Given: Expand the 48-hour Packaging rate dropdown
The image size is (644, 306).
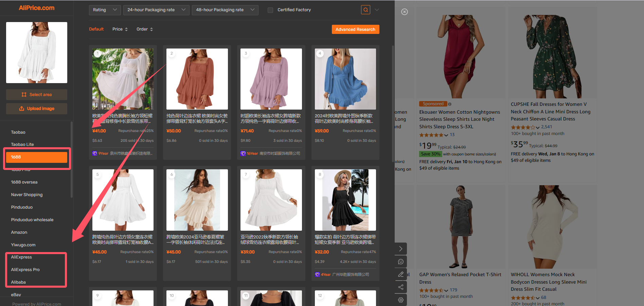Looking at the screenshot, I should (x=225, y=10).
